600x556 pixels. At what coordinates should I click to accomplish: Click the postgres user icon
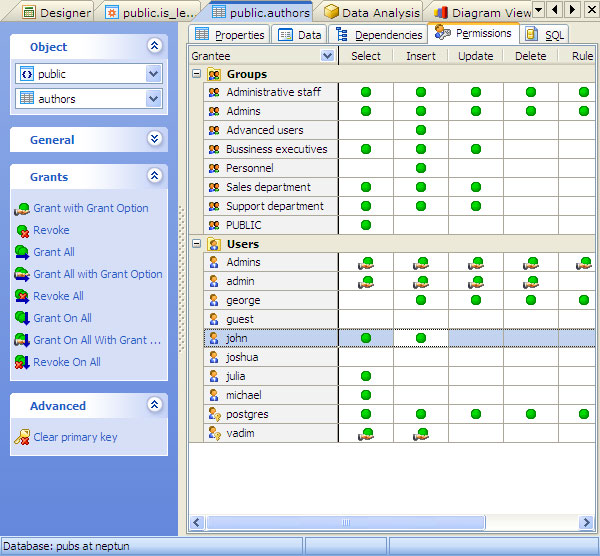[213, 414]
